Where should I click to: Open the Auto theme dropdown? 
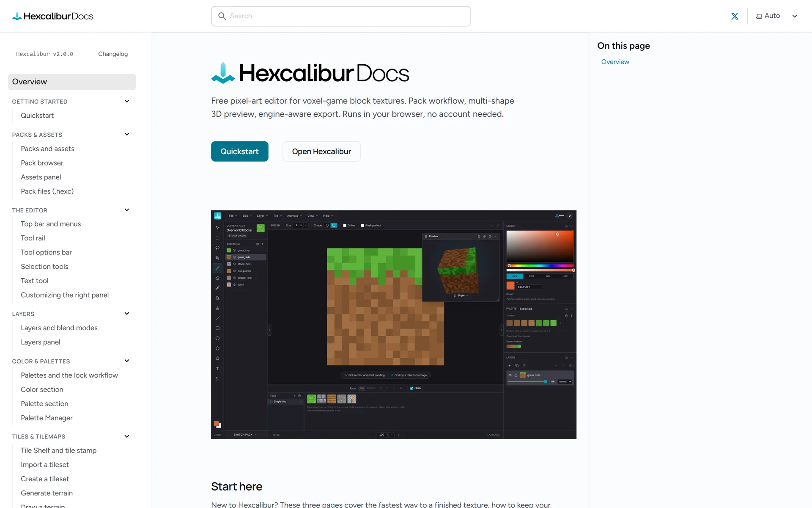(776, 16)
